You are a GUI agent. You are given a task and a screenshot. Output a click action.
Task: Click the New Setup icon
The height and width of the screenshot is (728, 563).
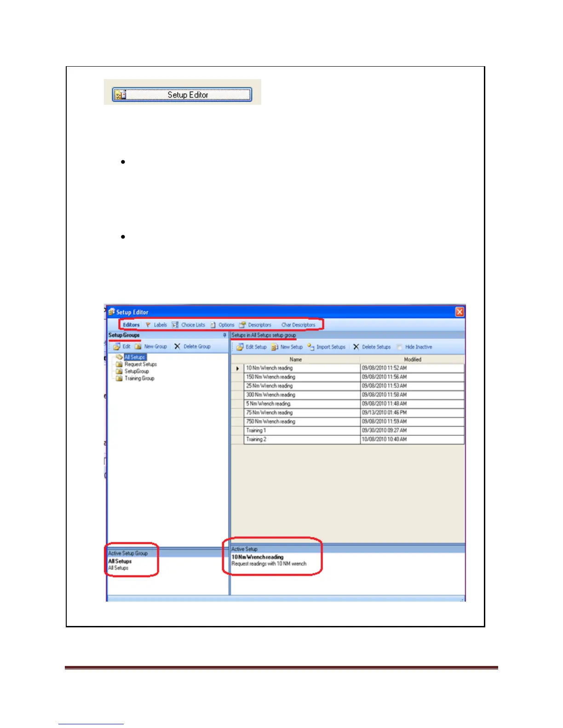click(275, 347)
